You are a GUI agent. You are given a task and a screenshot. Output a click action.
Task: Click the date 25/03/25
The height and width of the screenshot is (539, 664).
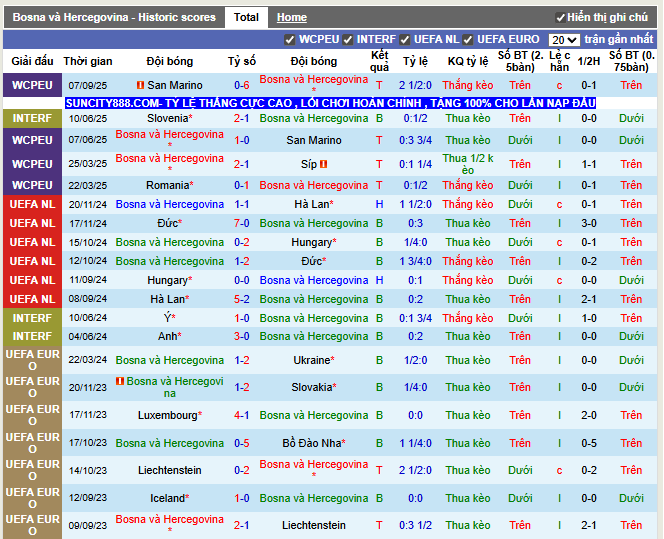(x=88, y=164)
